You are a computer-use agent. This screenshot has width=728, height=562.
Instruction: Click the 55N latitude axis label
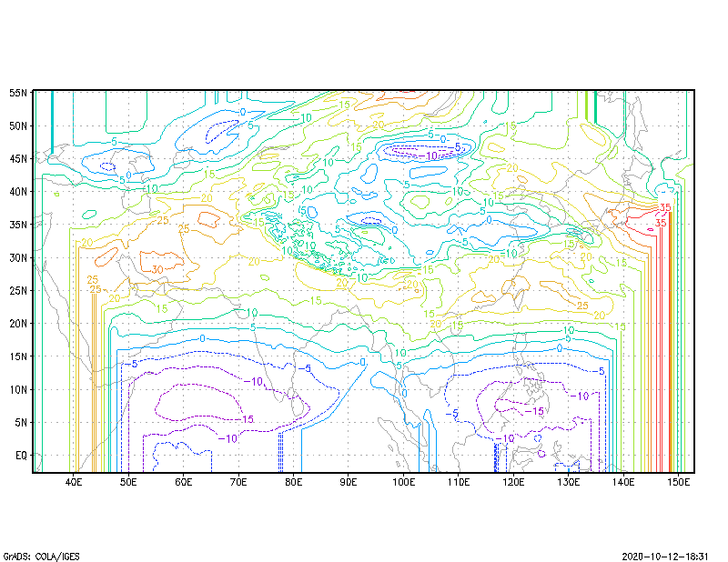[x=18, y=93]
